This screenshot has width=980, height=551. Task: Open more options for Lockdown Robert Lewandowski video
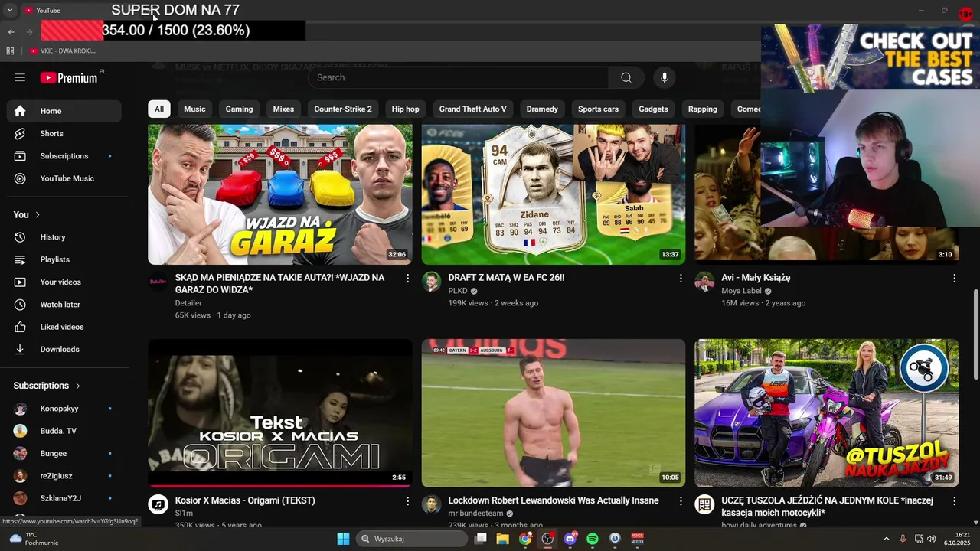[681, 501]
